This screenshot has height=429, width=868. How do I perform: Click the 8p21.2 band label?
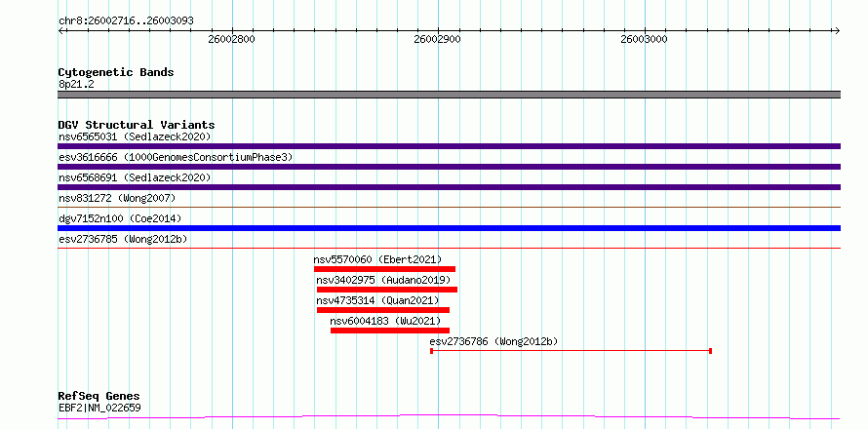tap(76, 85)
